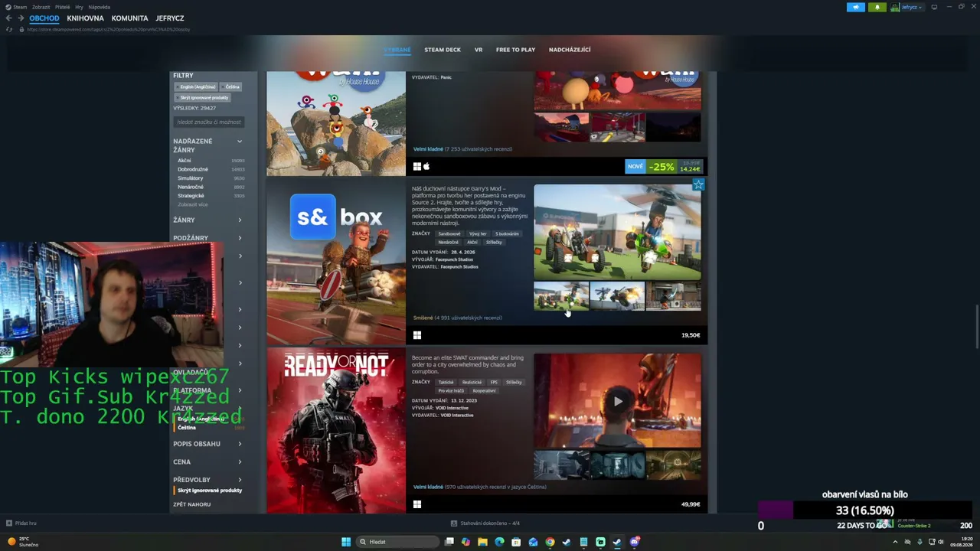Add the s&box game to wishlist star
The width and height of the screenshot is (980, 551).
point(697,185)
